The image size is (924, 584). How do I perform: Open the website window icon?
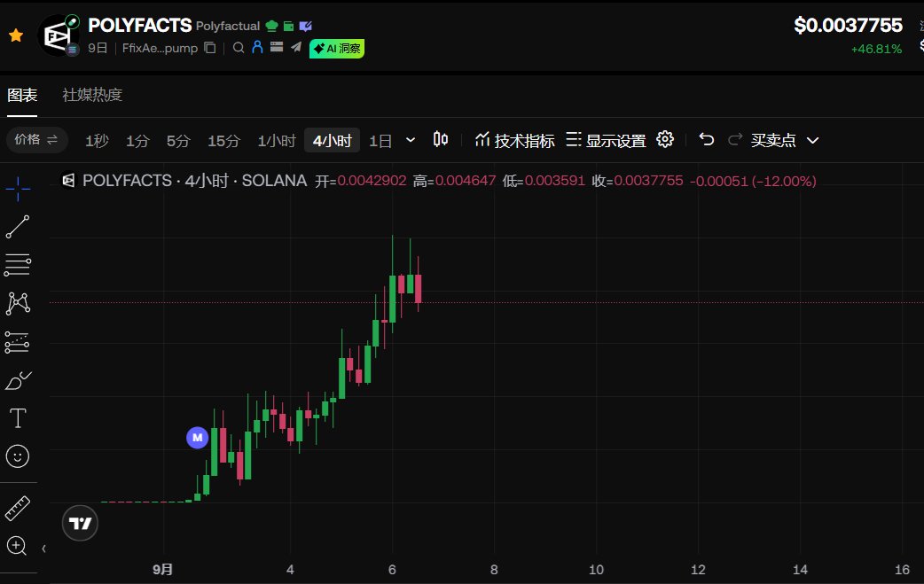pyautogui.click(x=277, y=47)
